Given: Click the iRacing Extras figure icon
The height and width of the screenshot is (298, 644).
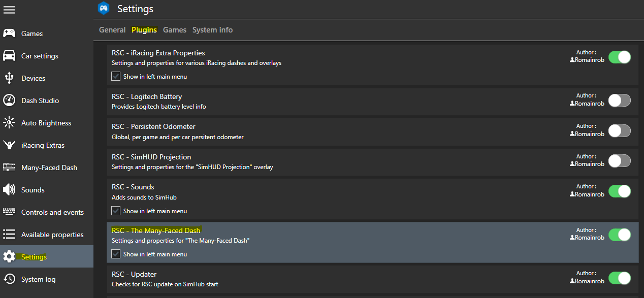Looking at the screenshot, I should [9, 145].
